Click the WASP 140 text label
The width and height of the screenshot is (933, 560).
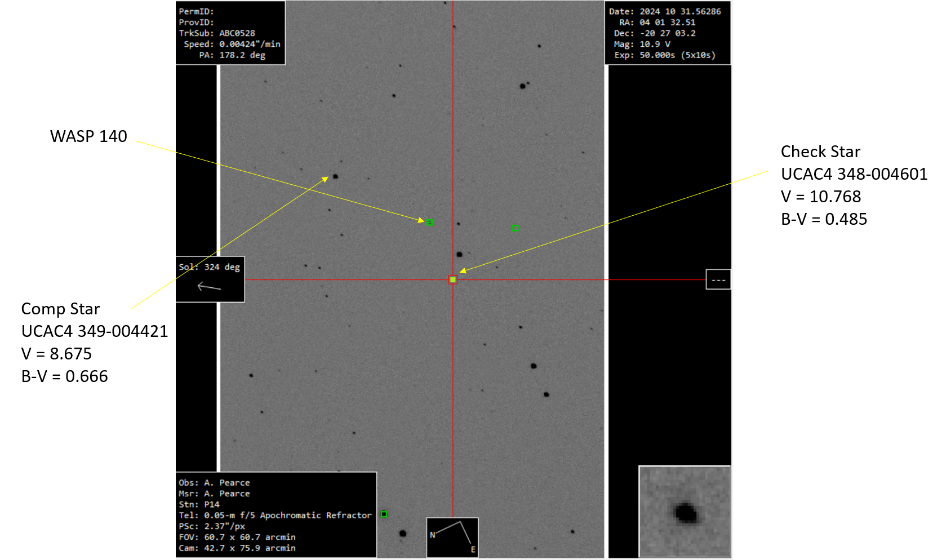pos(88,136)
